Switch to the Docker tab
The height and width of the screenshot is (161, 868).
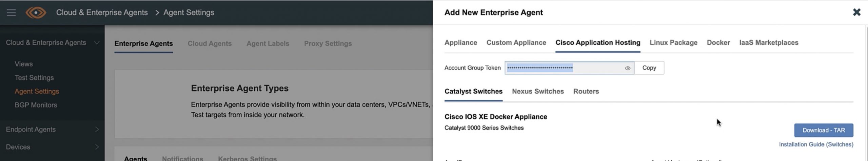[718, 43]
